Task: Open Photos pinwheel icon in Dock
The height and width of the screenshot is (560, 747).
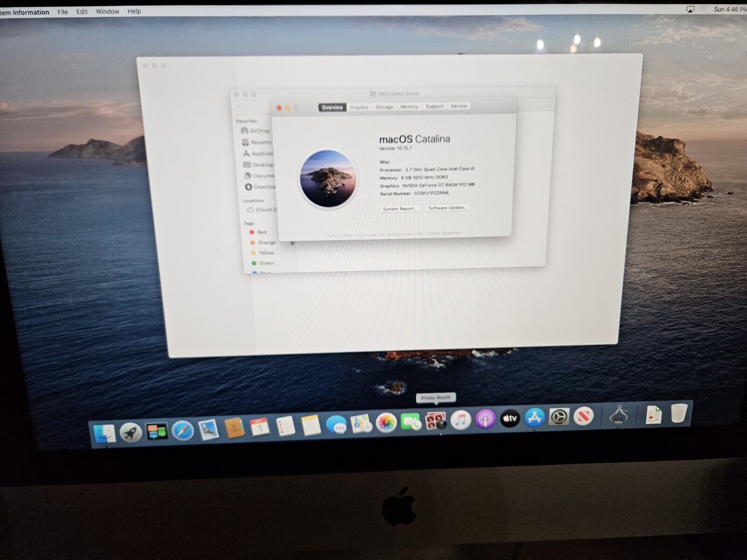Action: tap(386, 423)
